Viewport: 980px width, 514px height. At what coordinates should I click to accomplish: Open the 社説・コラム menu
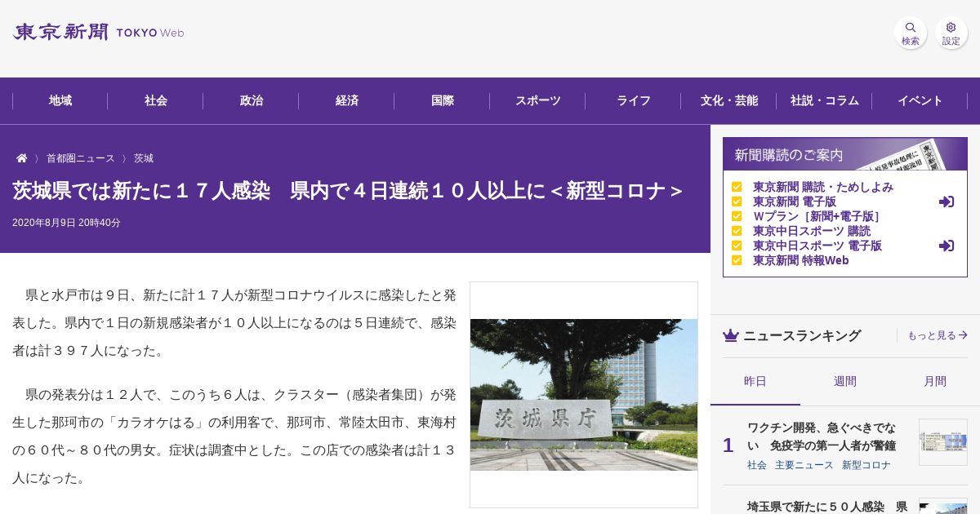(825, 101)
